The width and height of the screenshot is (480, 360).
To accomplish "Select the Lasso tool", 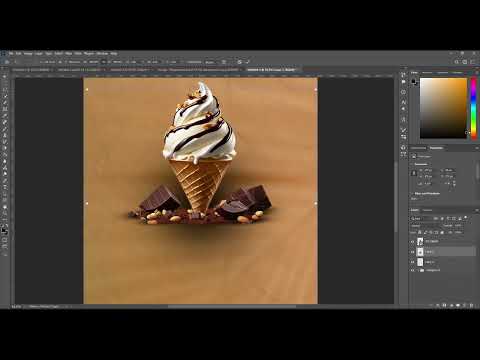I will point(5,90).
